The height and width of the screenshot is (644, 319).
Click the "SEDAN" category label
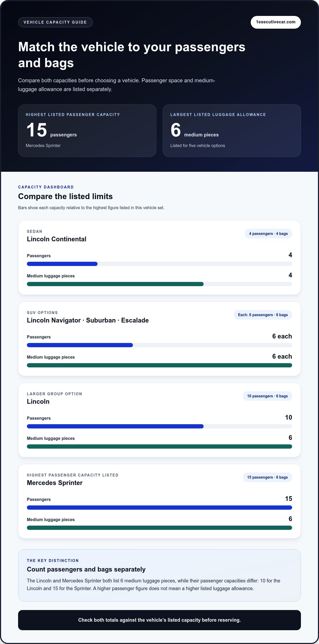pyautogui.click(x=35, y=231)
